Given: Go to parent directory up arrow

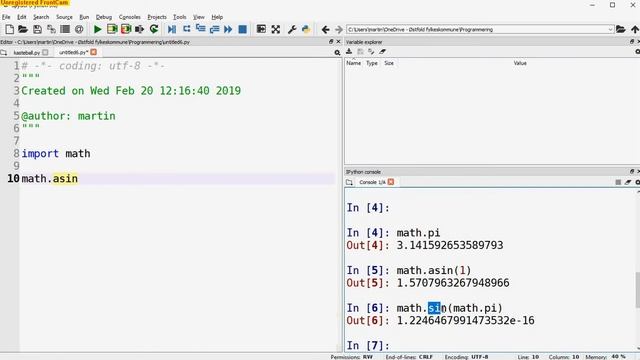Looking at the screenshot, I should pos(635,29).
